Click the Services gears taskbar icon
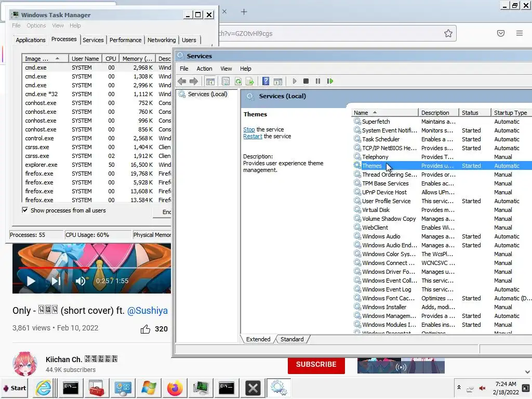Image resolution: width=532 pixels, height=399 pixels. coord(279,388)
